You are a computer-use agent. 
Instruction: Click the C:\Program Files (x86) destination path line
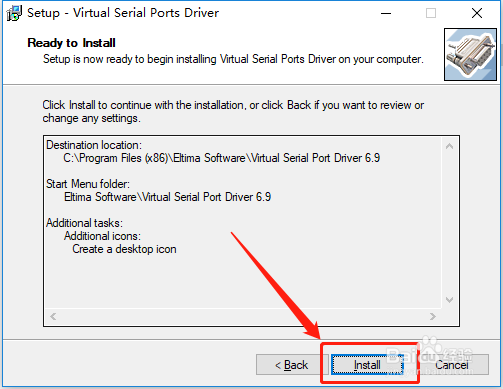222,158
